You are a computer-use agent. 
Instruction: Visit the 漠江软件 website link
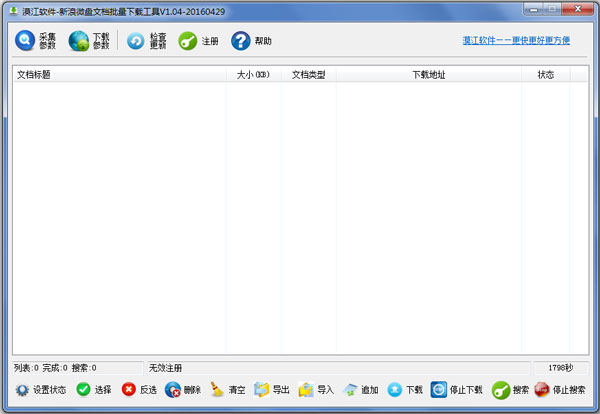pyautogui.click(x=515, y=41)
